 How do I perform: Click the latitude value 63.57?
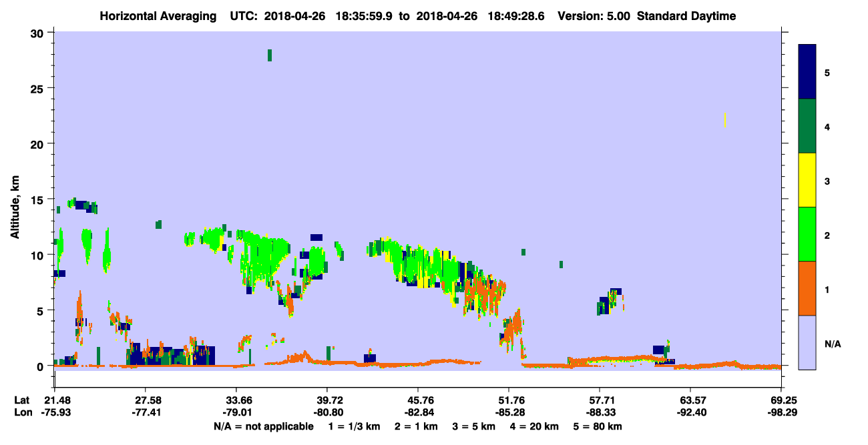(x=690, y=400)
